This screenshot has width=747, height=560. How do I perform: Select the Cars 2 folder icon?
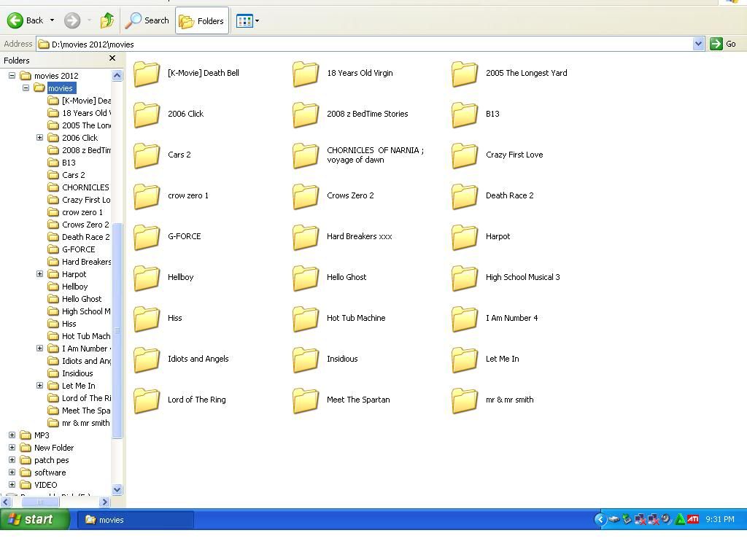[x=147, y=156]
